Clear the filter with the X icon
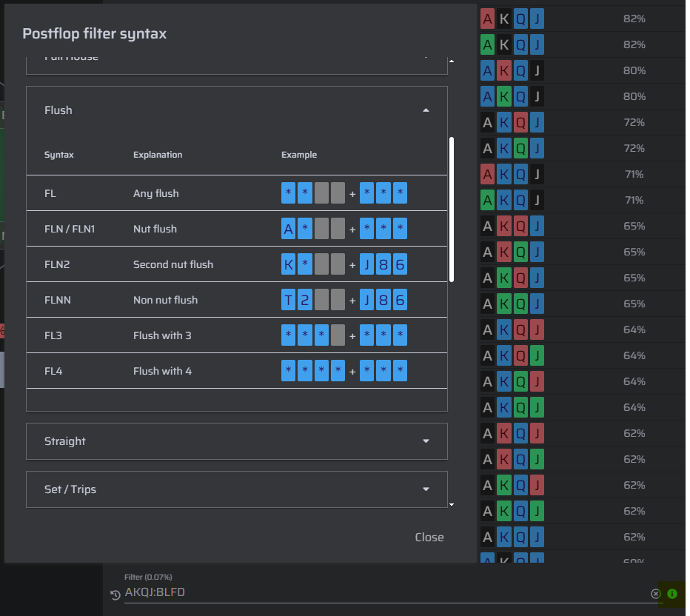The width and height of the screenshot is (690, 616). click(656, 594)
